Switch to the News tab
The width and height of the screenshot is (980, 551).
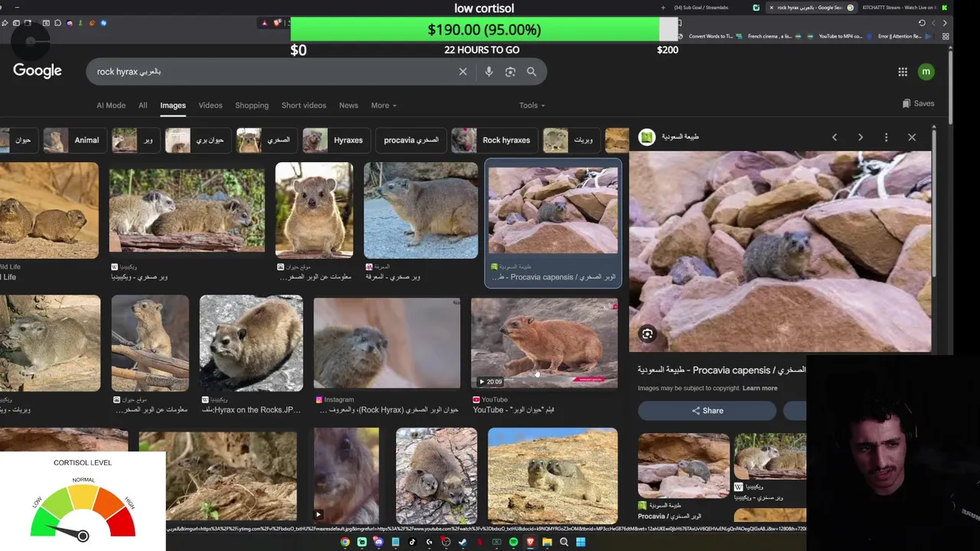(x=348, y=106)
